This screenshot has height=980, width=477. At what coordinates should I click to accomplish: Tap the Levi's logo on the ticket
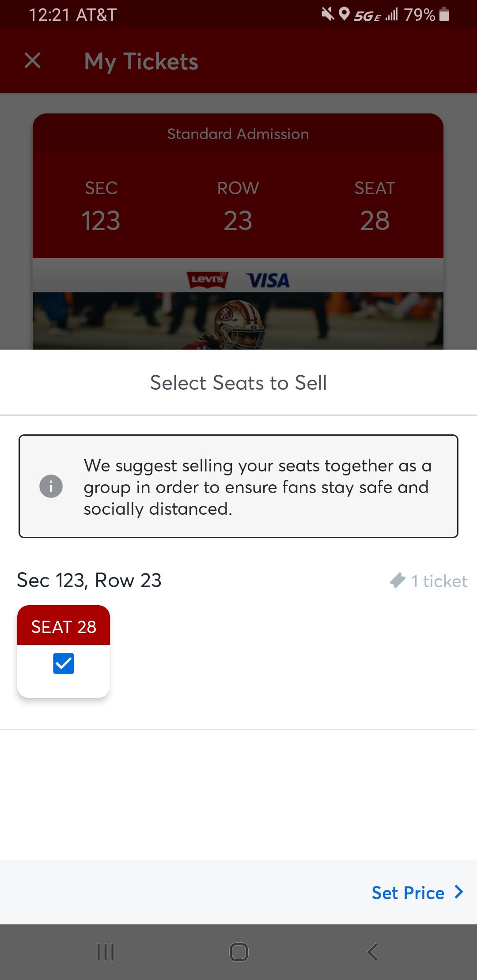coord(207,280)
